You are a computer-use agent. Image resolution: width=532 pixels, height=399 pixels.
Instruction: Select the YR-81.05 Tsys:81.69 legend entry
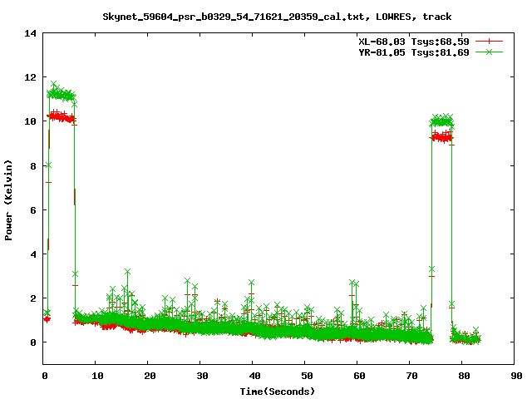[414, 52]
